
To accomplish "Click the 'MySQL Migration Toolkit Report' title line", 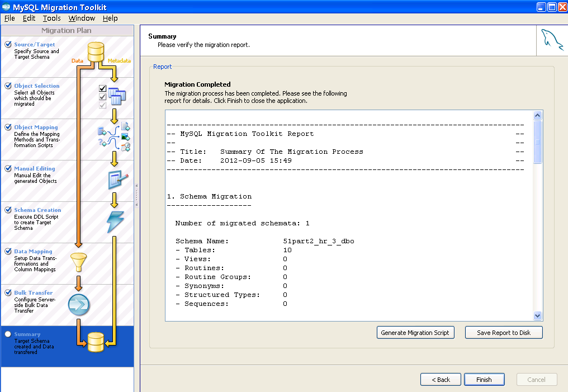I will point(247,134).
